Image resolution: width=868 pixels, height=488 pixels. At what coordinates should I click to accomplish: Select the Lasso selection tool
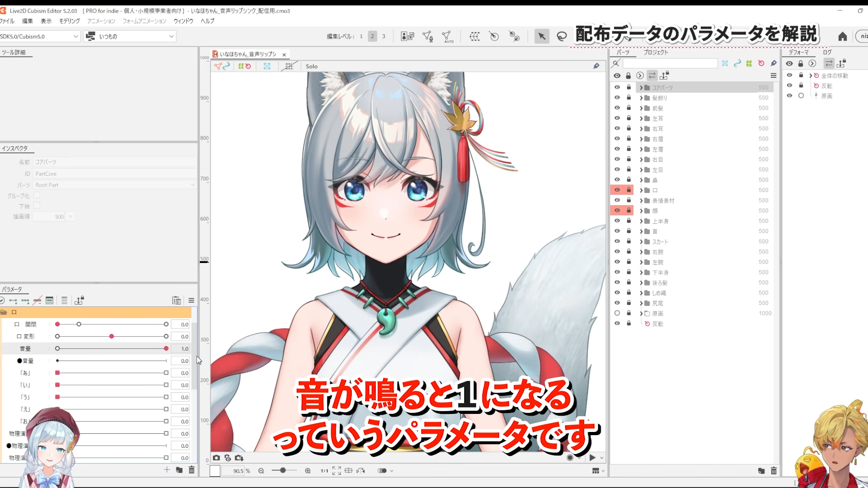coord(561,36)
